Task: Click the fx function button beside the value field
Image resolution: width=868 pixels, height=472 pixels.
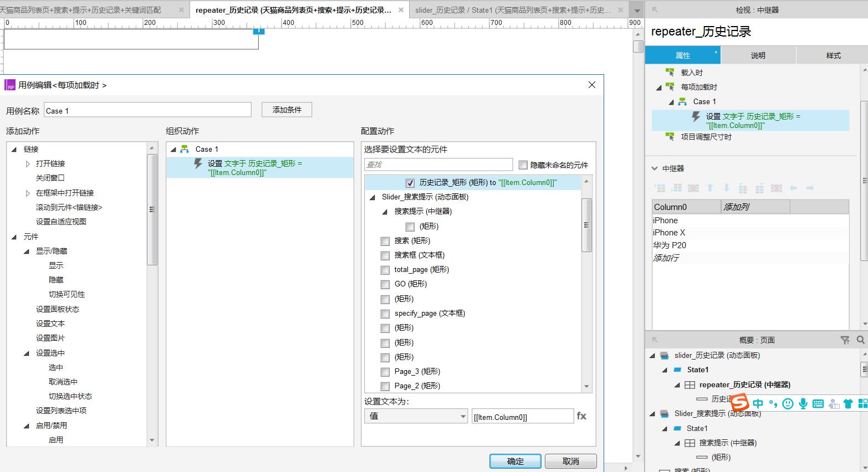Action: coord(581,416)
